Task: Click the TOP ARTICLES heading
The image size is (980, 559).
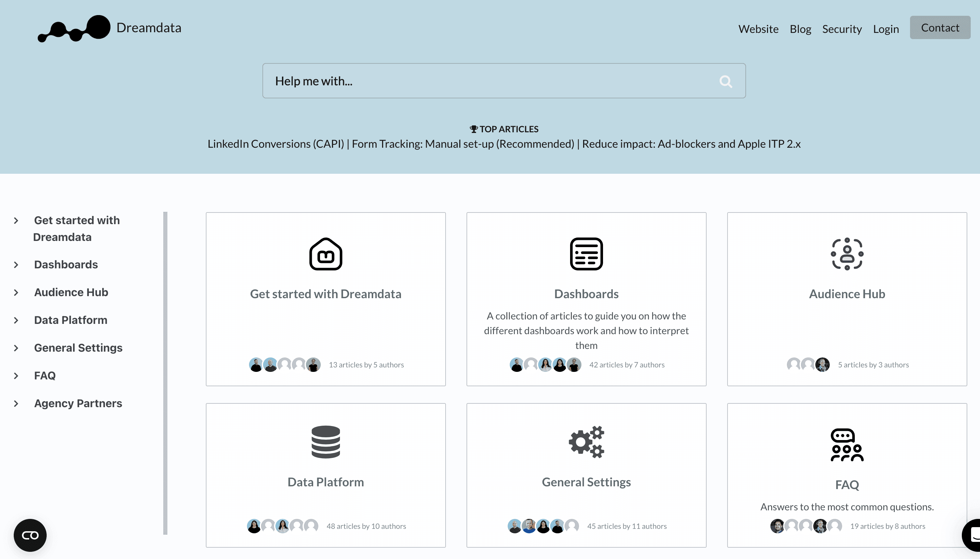Action: [x=509, y=129]
